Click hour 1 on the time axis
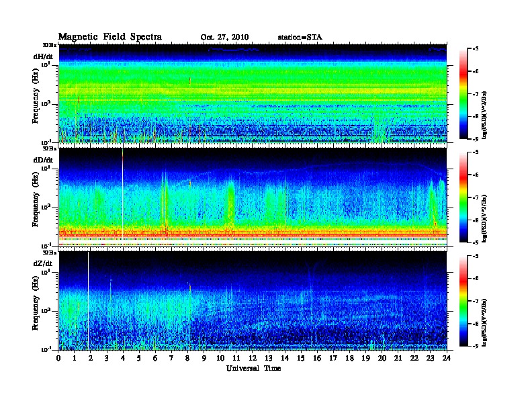This screenshot has width=532, height=411. (75, 358)
